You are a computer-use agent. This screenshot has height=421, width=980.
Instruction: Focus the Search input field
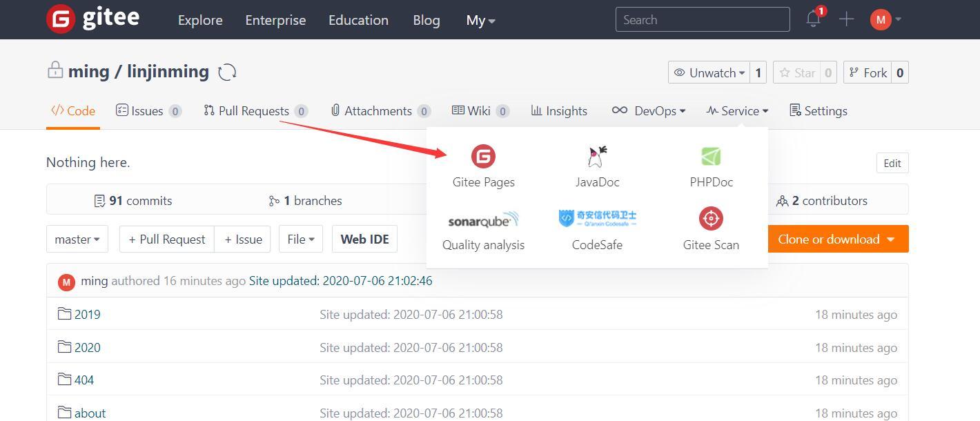tap(703, 19)
